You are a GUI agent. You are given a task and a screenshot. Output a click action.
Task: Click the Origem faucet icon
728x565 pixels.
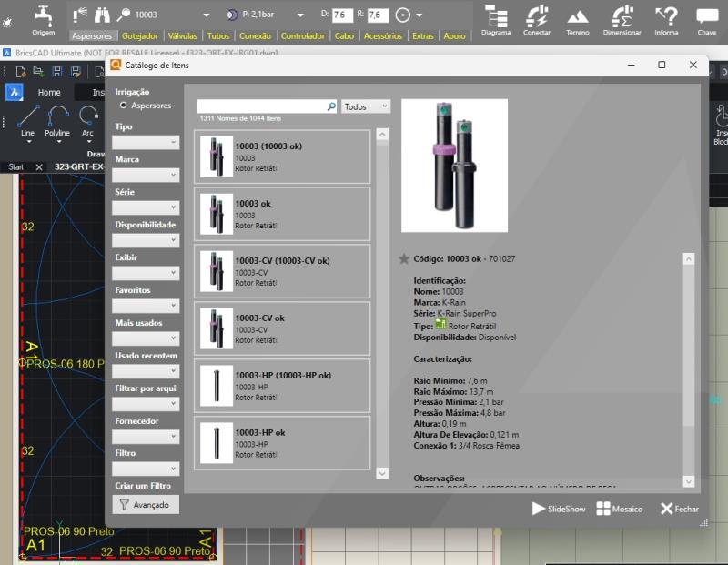(x=44, y=15)
